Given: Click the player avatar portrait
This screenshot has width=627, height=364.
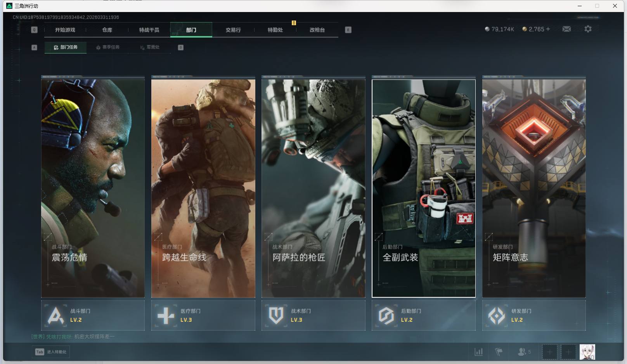Looking at the screenshot, I should pos(587,352).
